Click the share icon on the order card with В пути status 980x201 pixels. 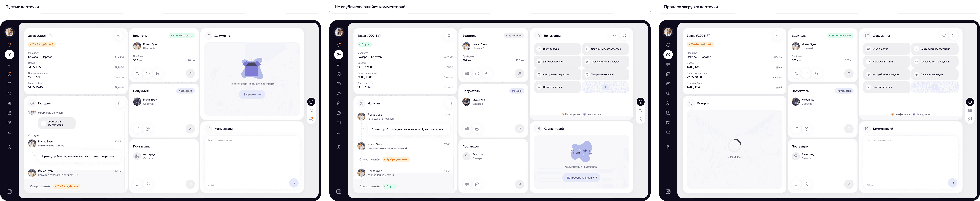point(448,35)
